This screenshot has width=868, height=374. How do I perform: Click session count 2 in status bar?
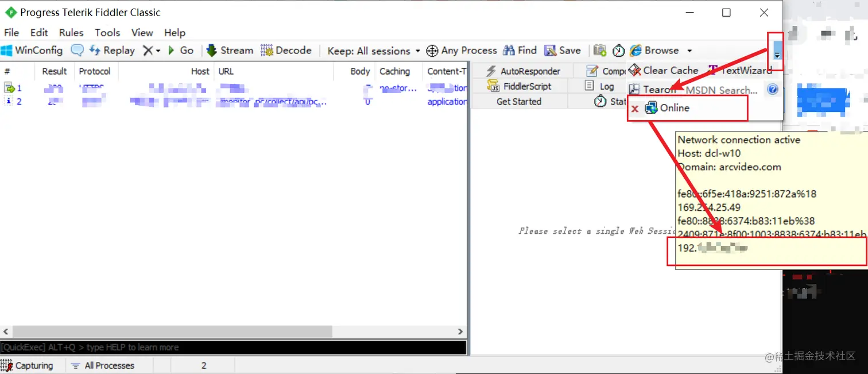click(204, 365)
